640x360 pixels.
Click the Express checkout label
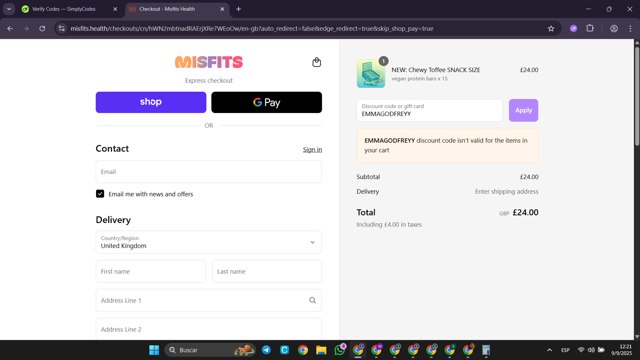(209, 80)
